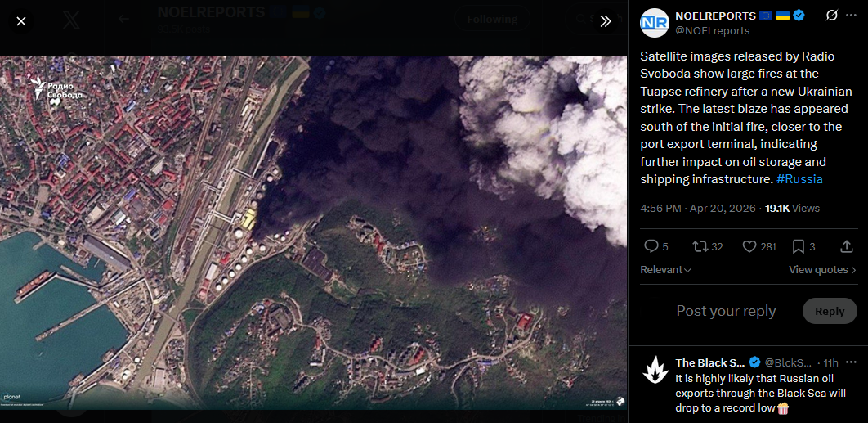The width and height of the screenshot is (868, 423).
Task: Open NOELREPORTS profile avatar
Action: 655,23
